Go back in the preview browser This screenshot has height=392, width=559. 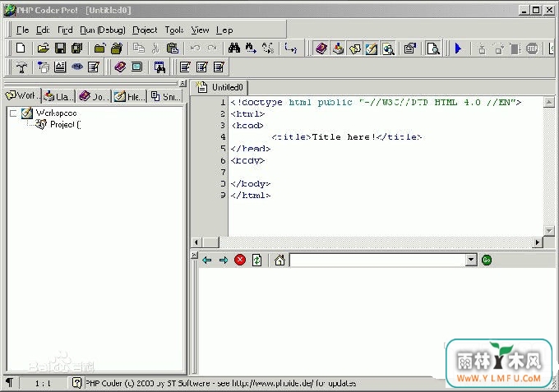(x=207, y=261)
